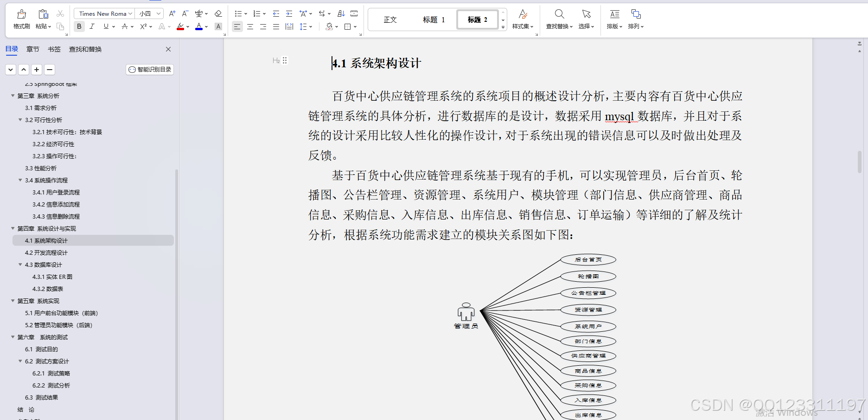Toggle character shading (gray A) button

click(218, 26)
